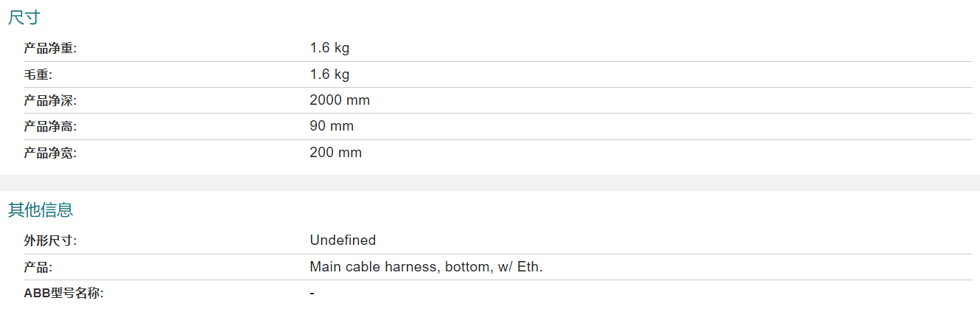The image size is (980, 312).
Task: Click the 200 mm width value
Action: 336,153
